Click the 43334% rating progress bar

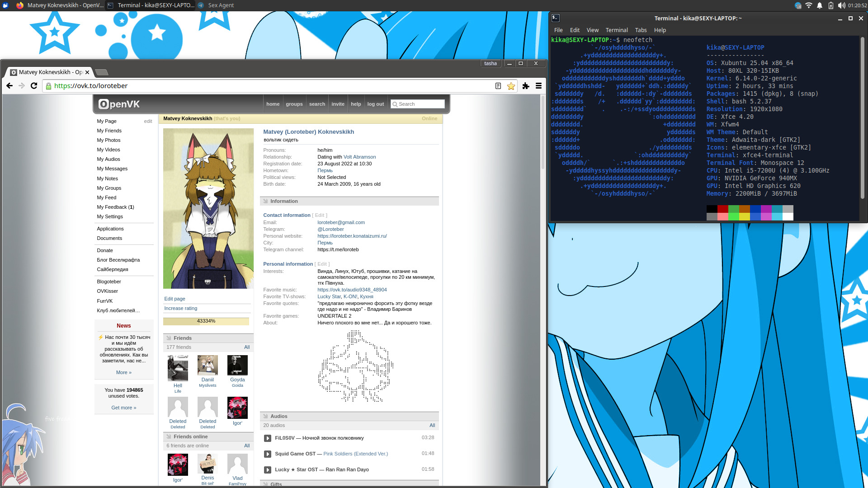pos(206,321)
